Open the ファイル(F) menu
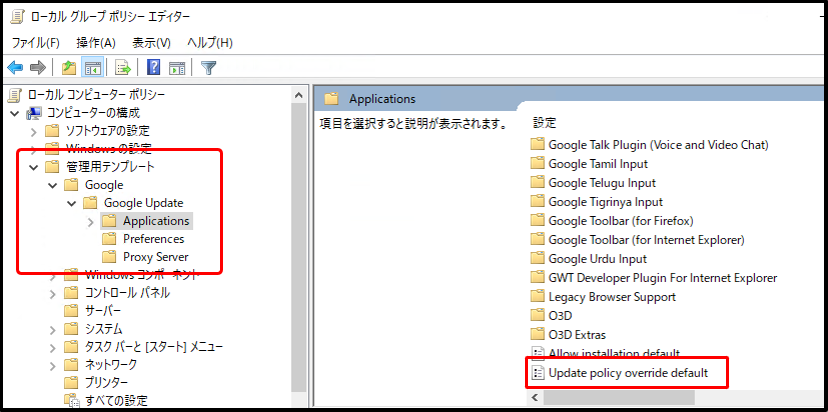The image size is (828, 412). point(35,42)
